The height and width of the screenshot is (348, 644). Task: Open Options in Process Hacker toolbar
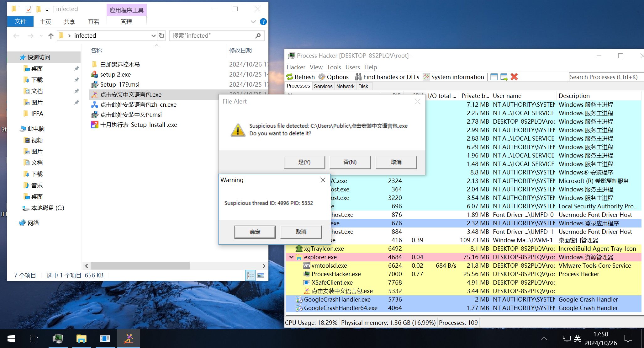point(333,77)
